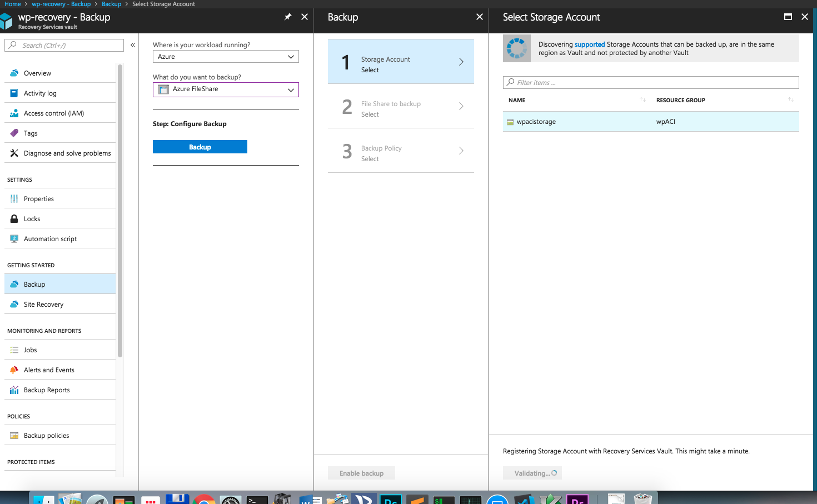Click the search magnifier in Filter items box

coord(511,82)
